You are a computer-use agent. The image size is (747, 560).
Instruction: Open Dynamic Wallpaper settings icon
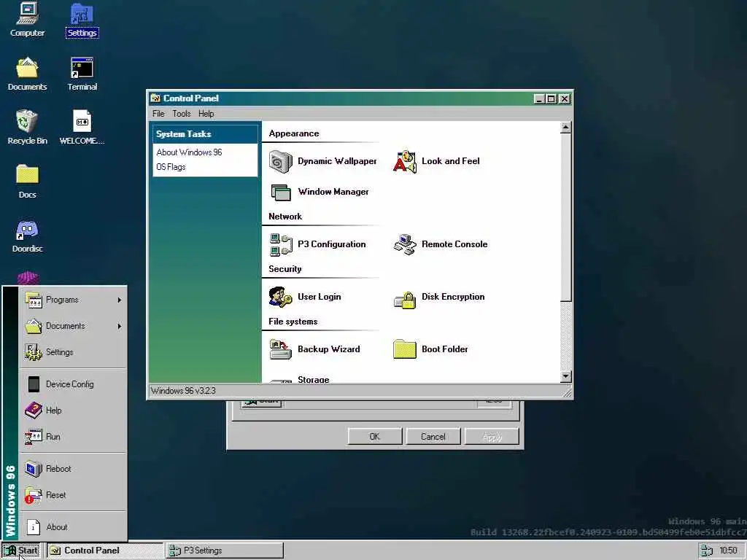[281, 161]
